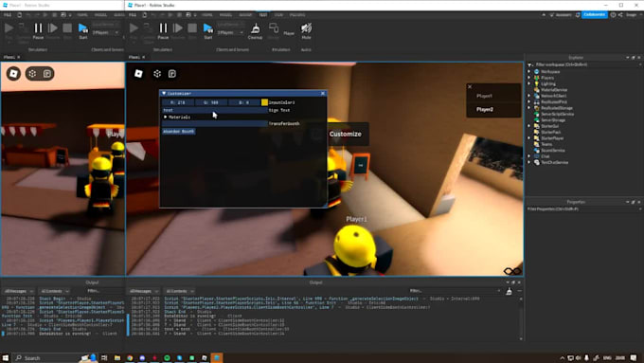
Task: Close the Customizer window
Action: pyautogui.click(x=323, y=93)
